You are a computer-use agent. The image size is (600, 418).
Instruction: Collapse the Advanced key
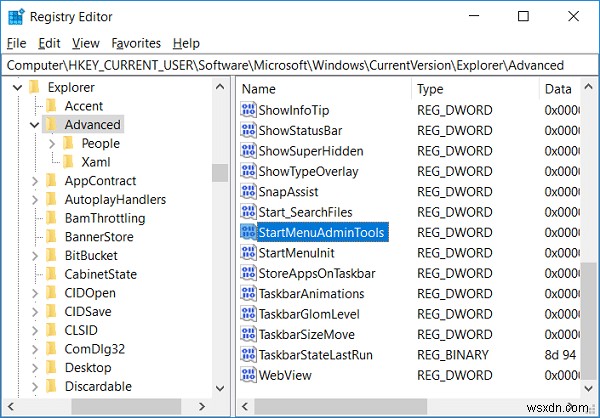34,125
